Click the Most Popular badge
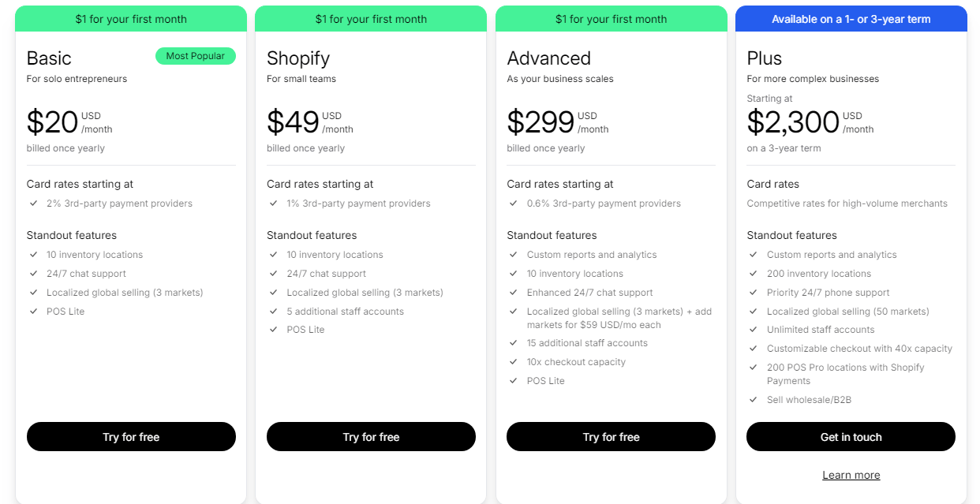This screenshot has width=980, height=504. 196,56
